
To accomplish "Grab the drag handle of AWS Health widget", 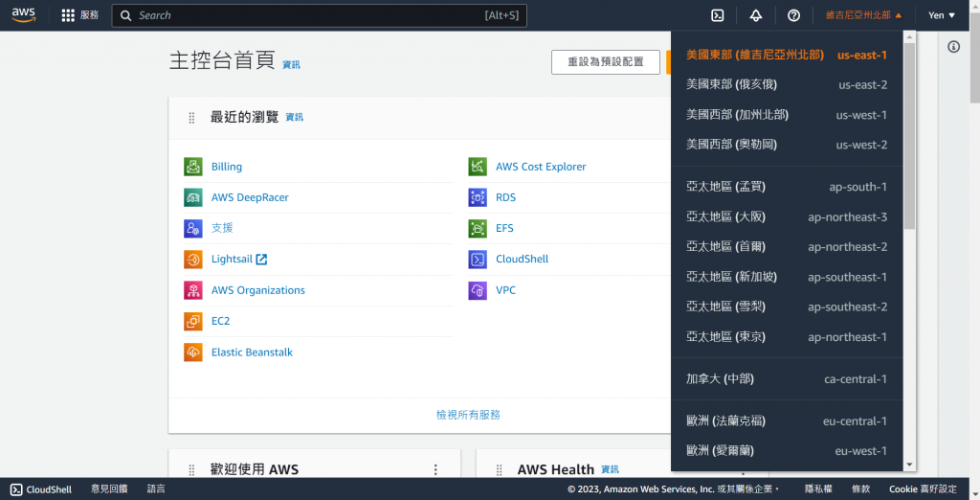I will pyautogui.click(x=500, y=469).
